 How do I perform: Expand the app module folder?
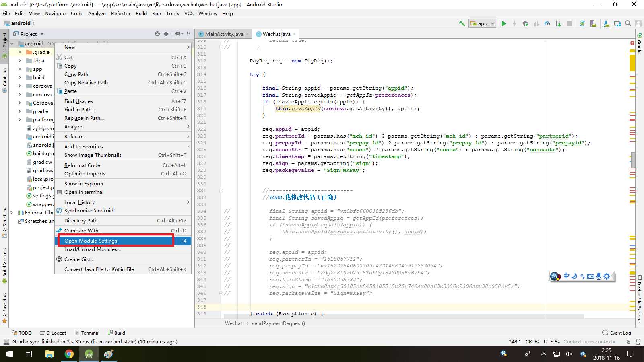click(x=19, y=69)
